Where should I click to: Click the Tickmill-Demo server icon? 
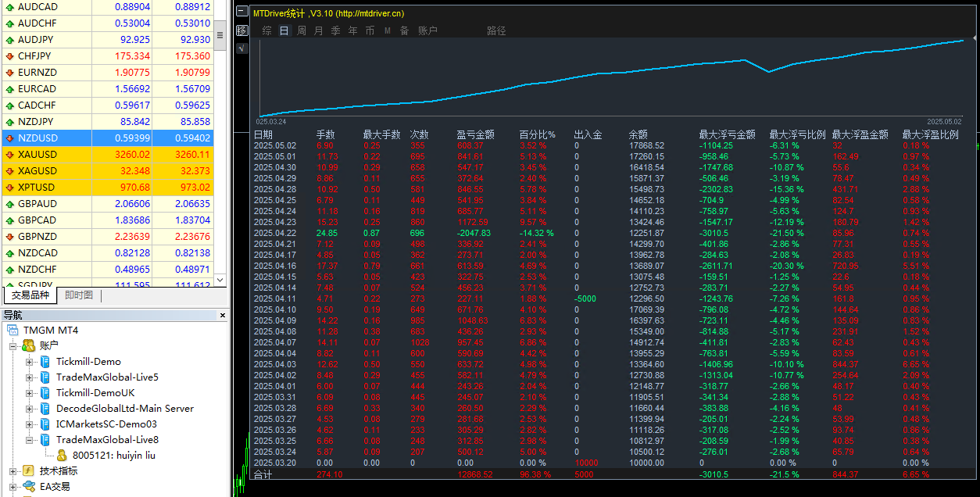pos(45,361)
